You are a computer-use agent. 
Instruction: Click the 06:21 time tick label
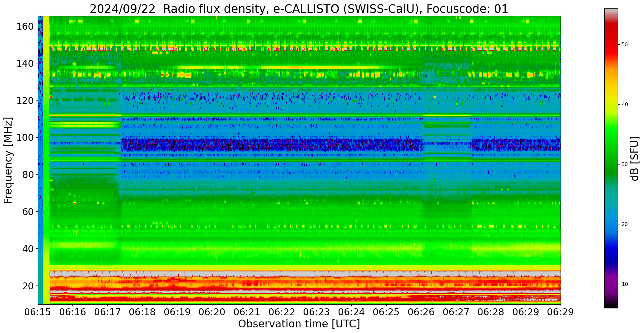tap(247, 312)
